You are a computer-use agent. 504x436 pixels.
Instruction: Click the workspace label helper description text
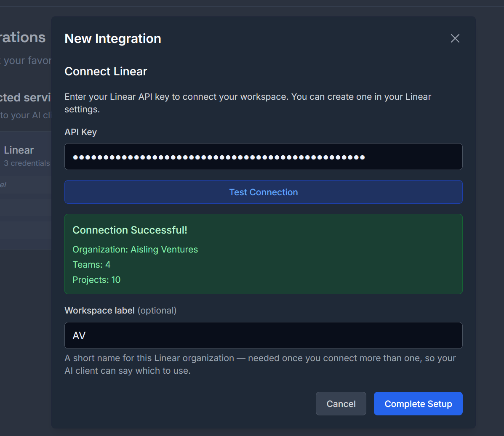tap(260, 364)
